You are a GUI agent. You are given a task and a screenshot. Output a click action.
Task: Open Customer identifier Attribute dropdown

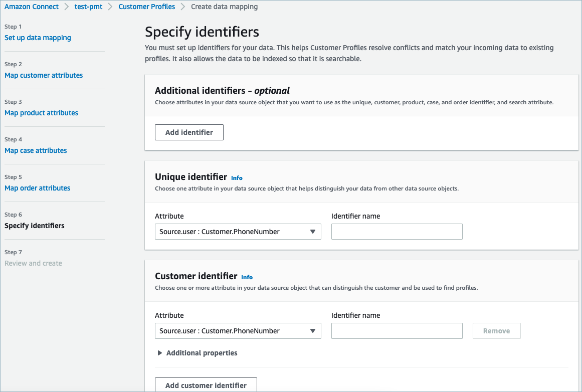tap(238, 331)
